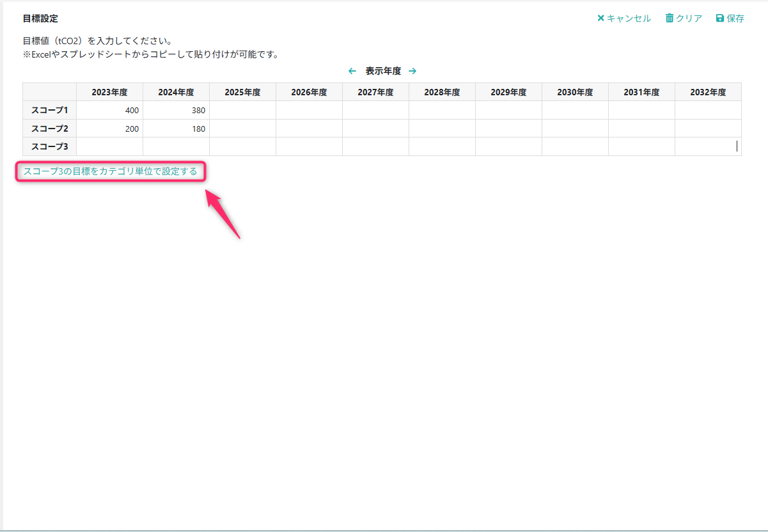This screenshot has height=532, width=768.
Task: Click the スコープ2 row header
Action: click(50, 129)
